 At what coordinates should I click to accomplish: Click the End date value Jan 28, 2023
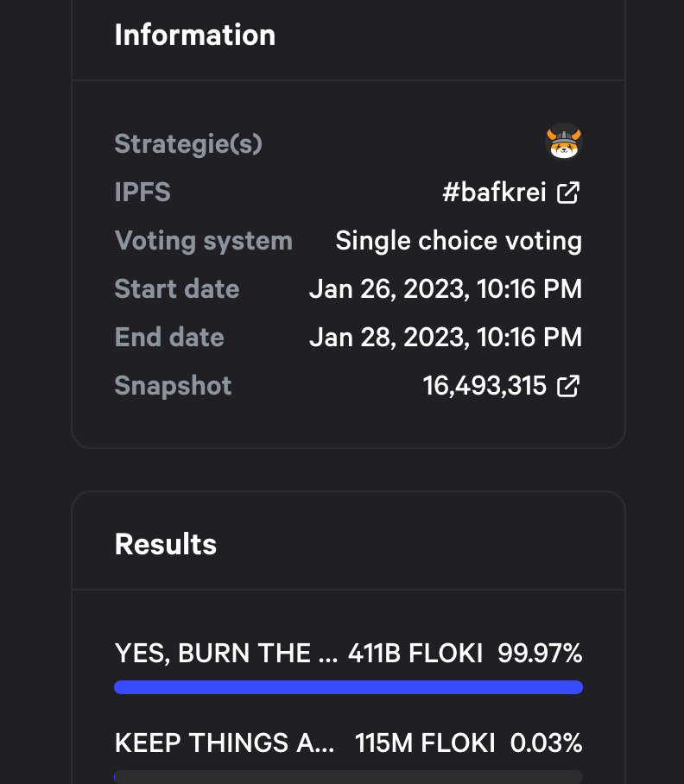(446, 337)
